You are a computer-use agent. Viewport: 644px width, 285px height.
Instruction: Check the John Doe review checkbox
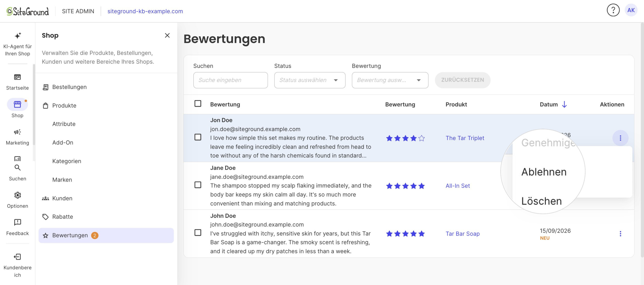click(198, 233)
